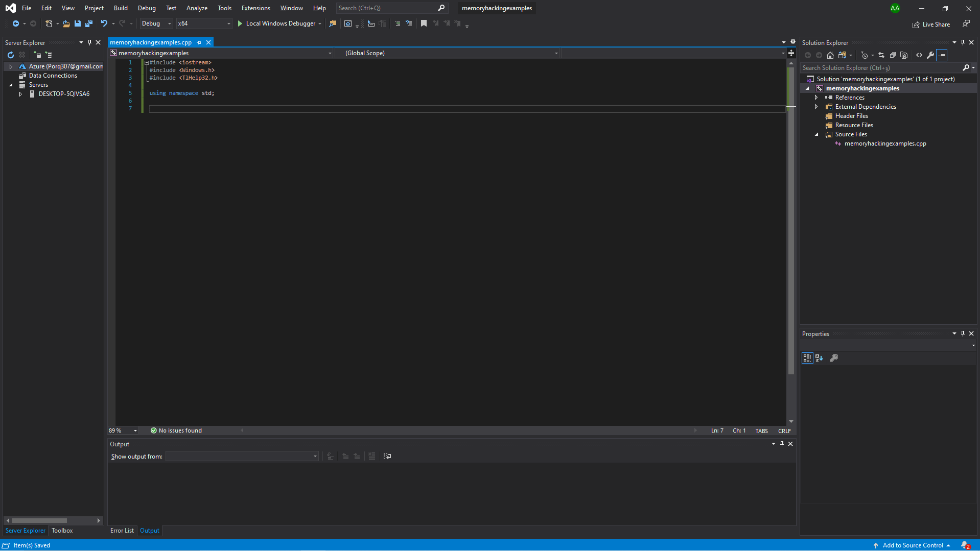This screenshot has width=980, height=551.
Task: Open the x64 platform dropdown
Action: 204,23
